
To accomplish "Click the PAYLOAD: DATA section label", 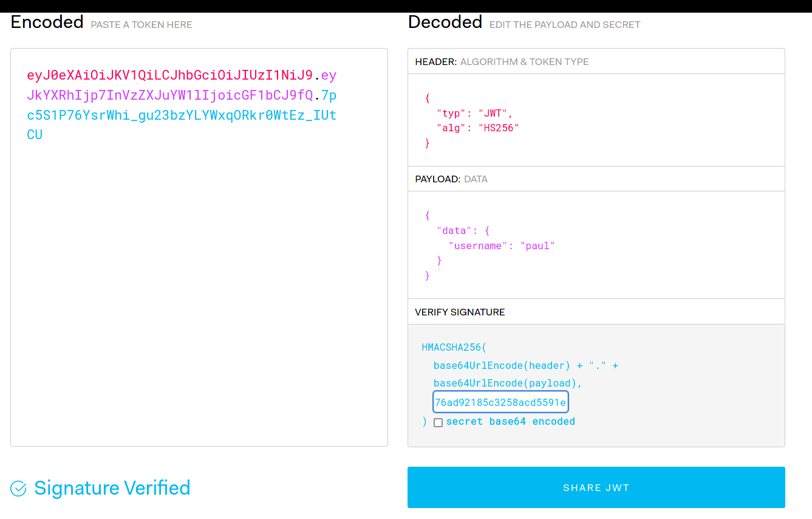I will [451, 179].
